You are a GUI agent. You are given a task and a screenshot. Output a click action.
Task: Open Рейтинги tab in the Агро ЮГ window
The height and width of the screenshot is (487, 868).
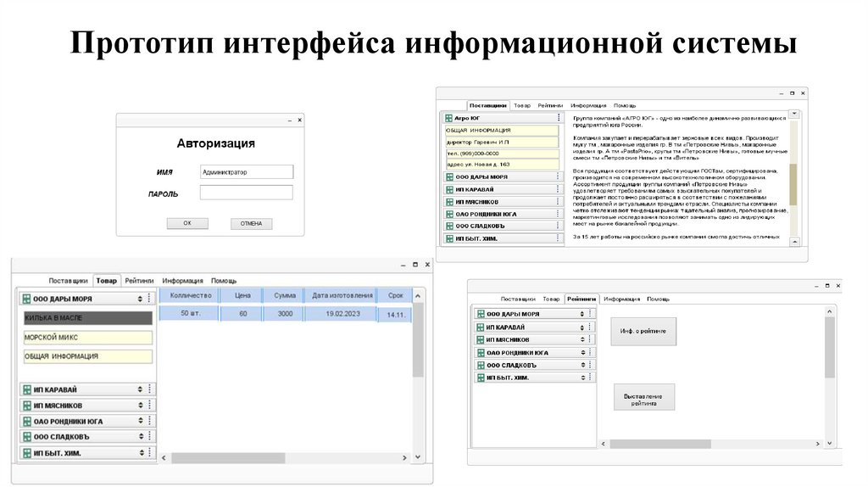(x=550, y=105)
